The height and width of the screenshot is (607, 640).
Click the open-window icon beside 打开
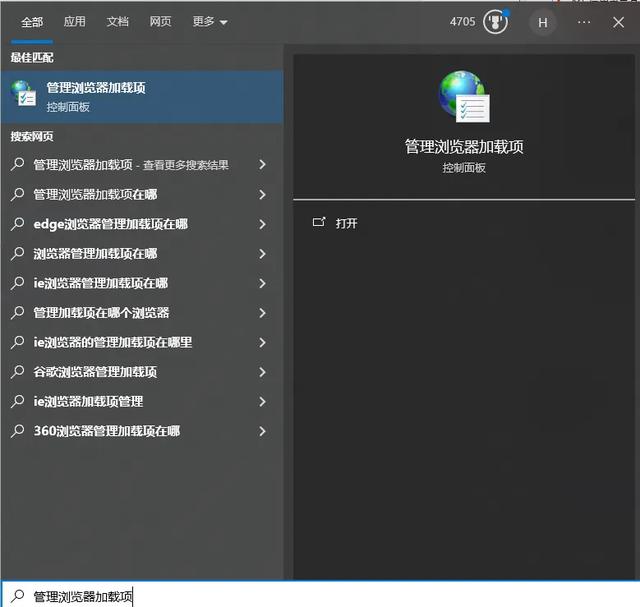coord(319,222)
